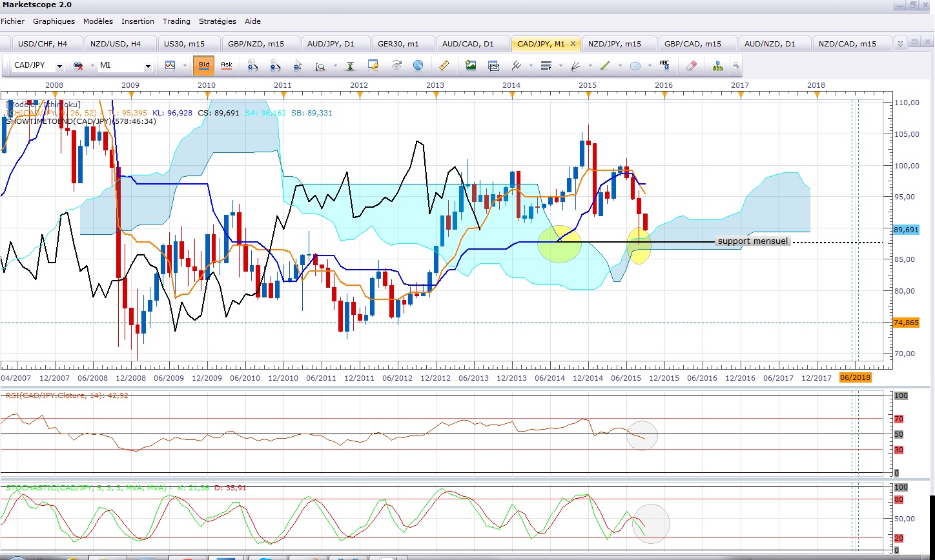The height and width of the screenshot is (560, 935).
Task: Click the green vertical fit-to-range icon
Action: coord(350,66)
